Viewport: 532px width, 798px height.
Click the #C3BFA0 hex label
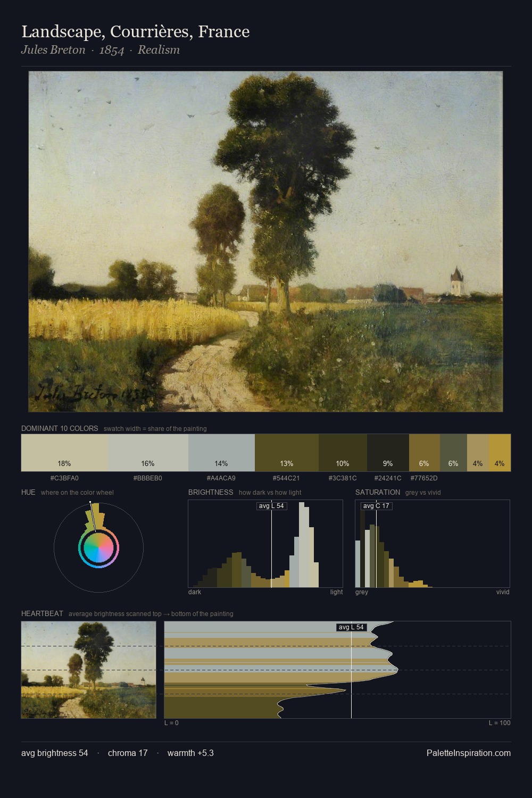[64, 478]
